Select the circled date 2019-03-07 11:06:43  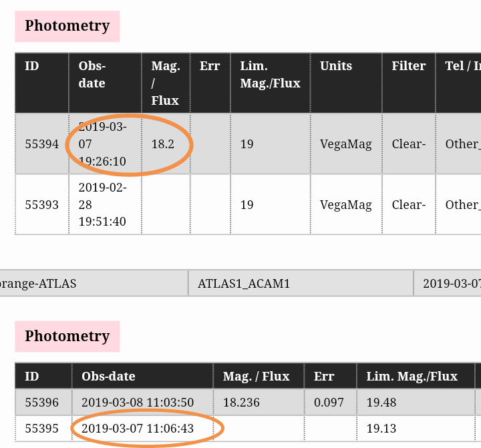tap(138, 429)
